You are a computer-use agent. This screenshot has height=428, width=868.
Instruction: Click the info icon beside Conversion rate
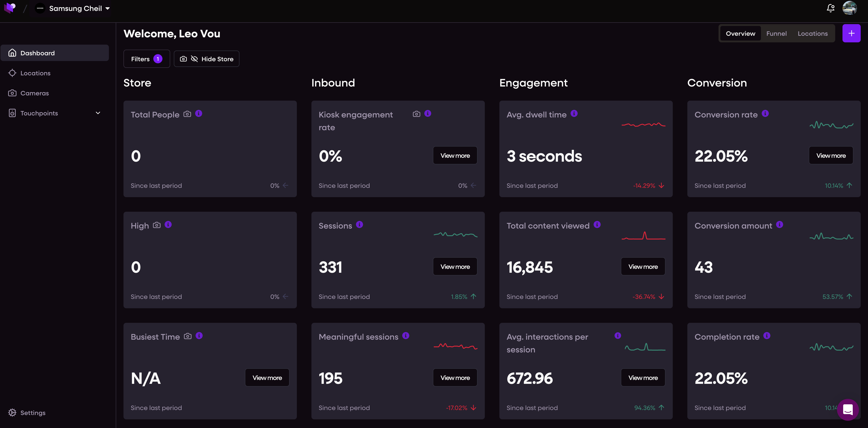pyautogui.click(x=765, y=113)
